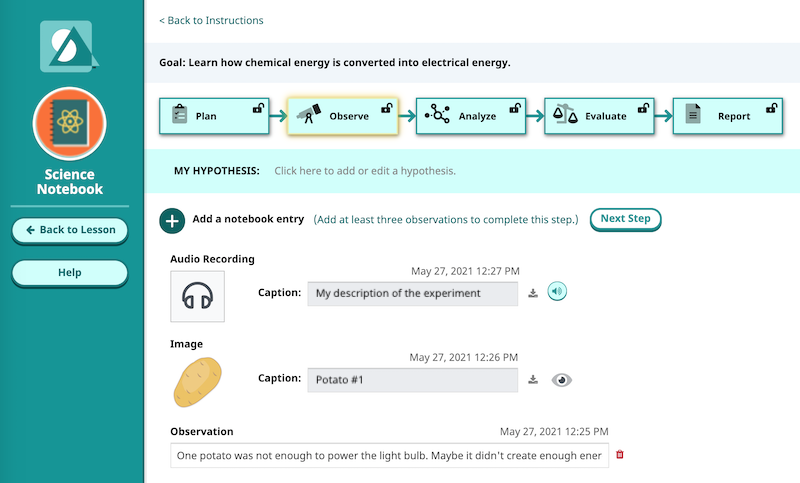Delete the observation with the trash icon
Screen dimensions: 800x483
[x=620, y=455]
